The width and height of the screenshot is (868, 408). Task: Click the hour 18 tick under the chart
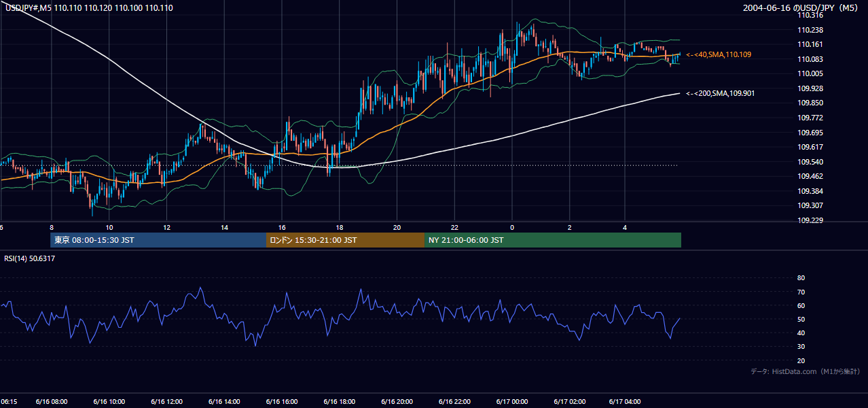point(339,227)
